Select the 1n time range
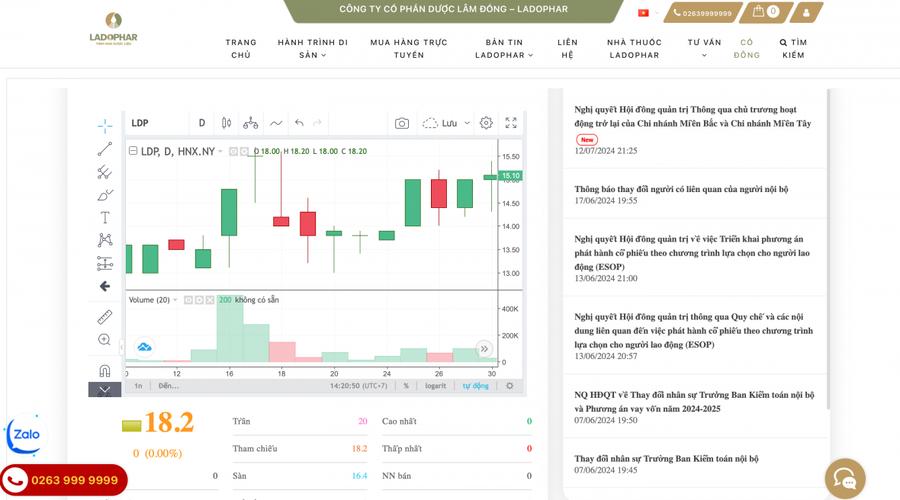This screenshot has width=900, height=500. [138, 386]
